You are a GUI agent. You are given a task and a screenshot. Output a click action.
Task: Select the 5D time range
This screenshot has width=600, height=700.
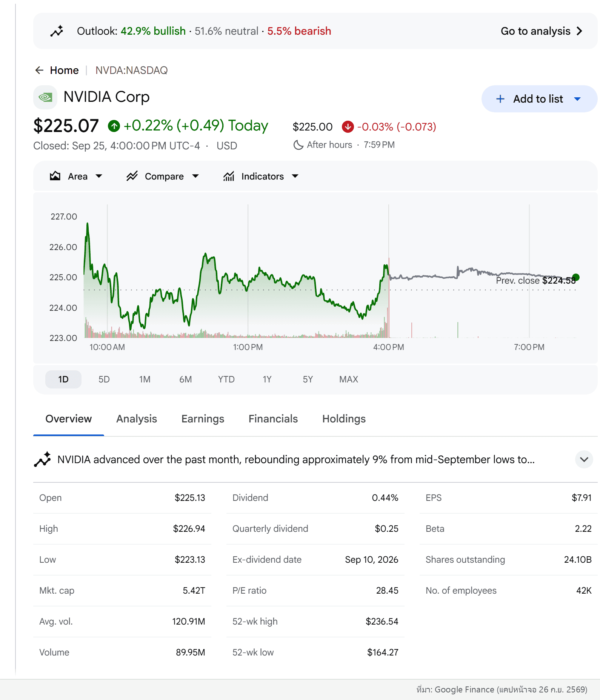pyautogui.click(x=104, y=379)
